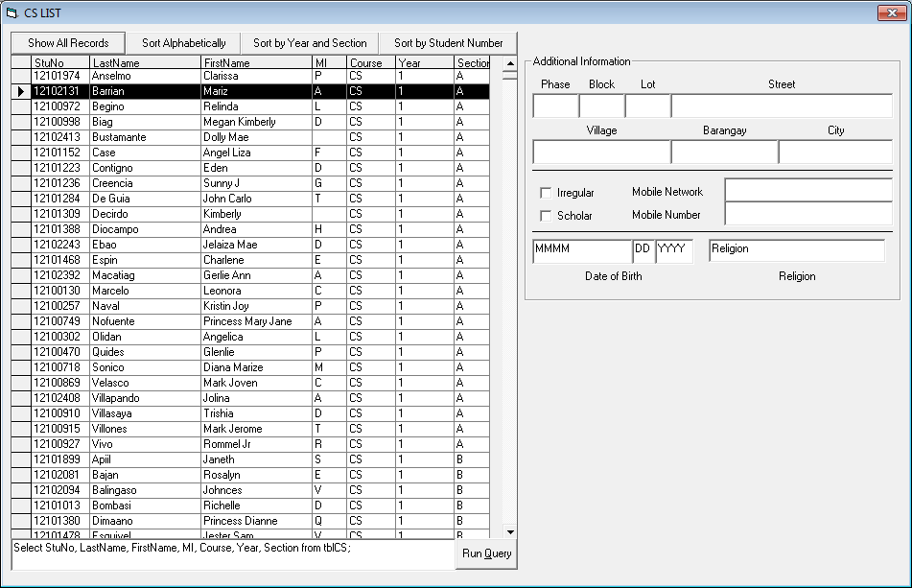Click last name Macatiag
The height and width of the screenshot is (588, 912).
(146, 275)
